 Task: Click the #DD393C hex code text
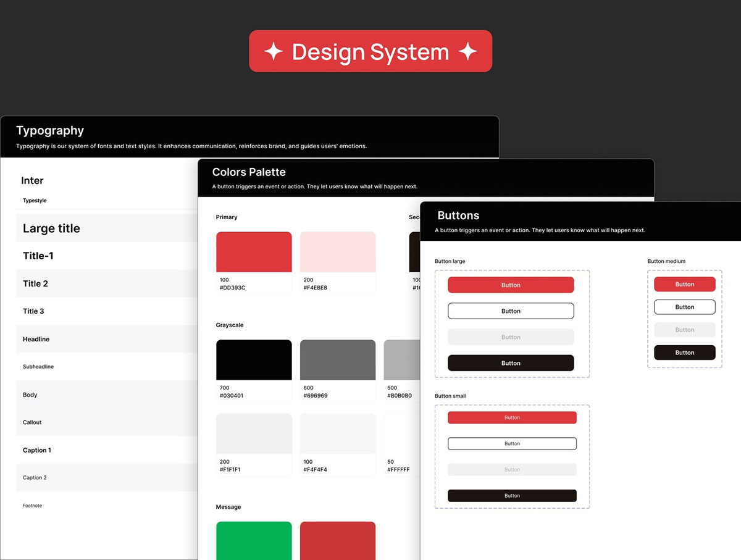pos(233,288)
